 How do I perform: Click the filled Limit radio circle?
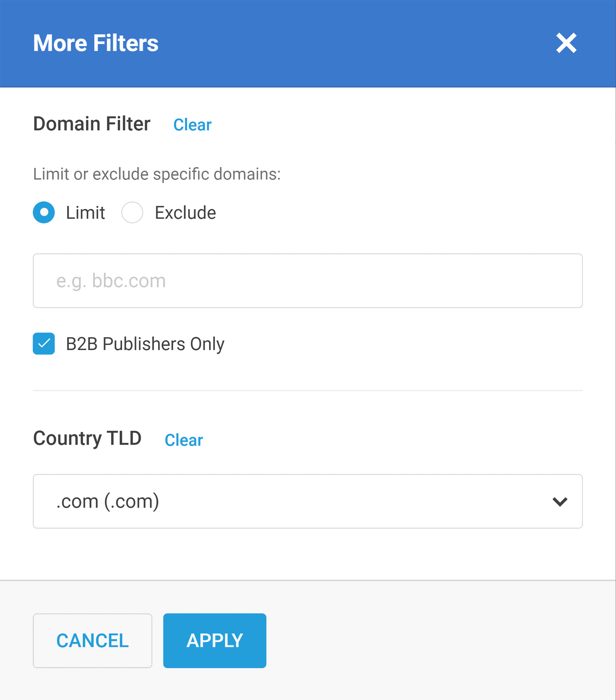click(44, 212)
